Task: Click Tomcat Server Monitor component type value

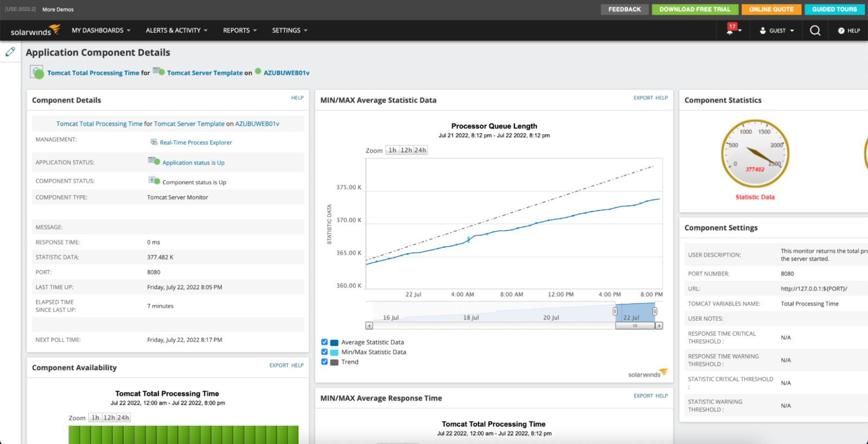Action: click(x=177, y=197)
